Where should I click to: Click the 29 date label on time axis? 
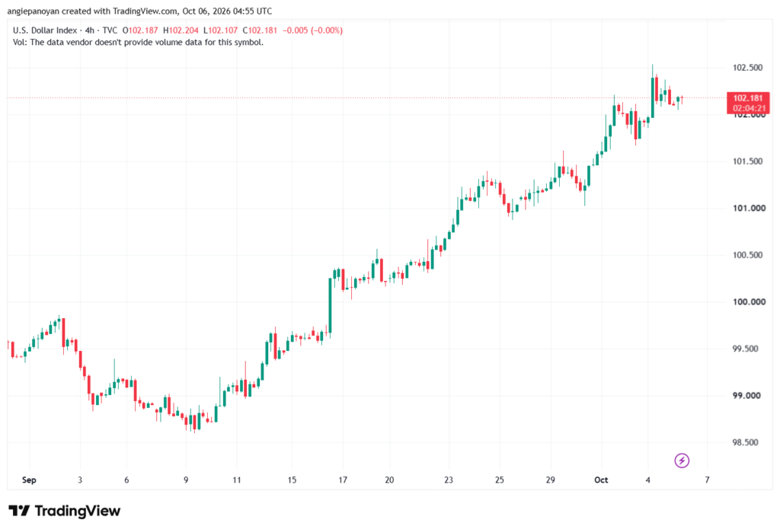coord(550,479)
